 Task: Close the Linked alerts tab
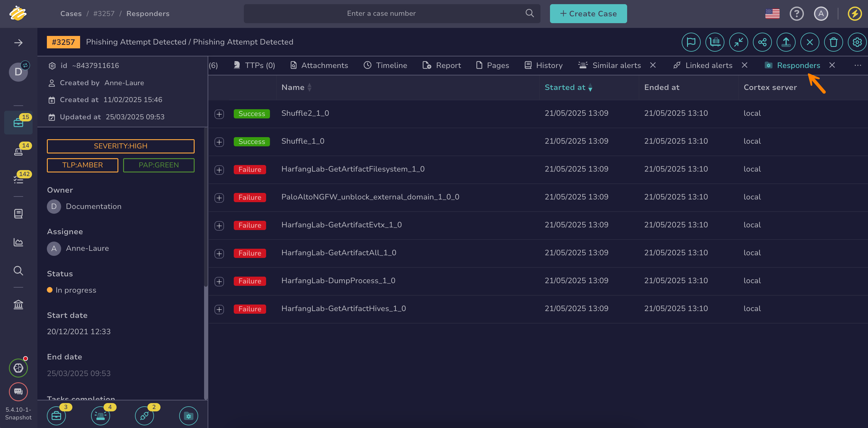[x=744, y=65]
